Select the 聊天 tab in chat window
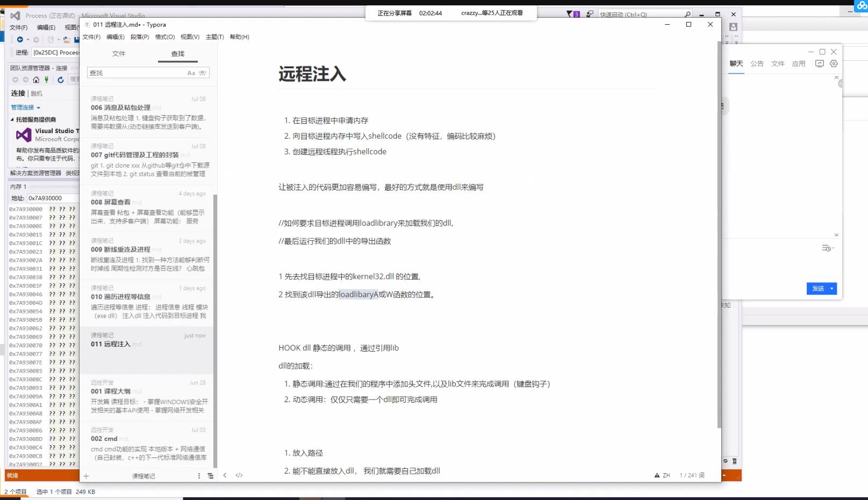868x500 pixels. coord(736,63)
